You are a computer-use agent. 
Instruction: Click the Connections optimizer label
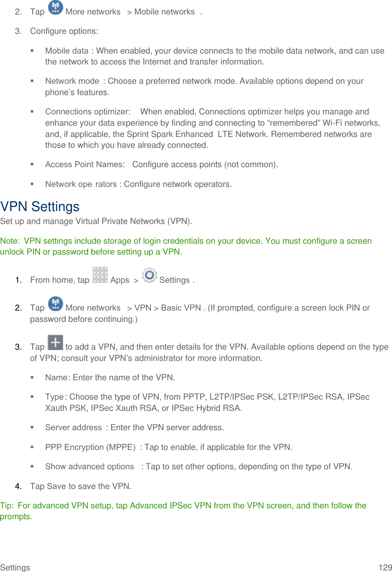(88, 112)
